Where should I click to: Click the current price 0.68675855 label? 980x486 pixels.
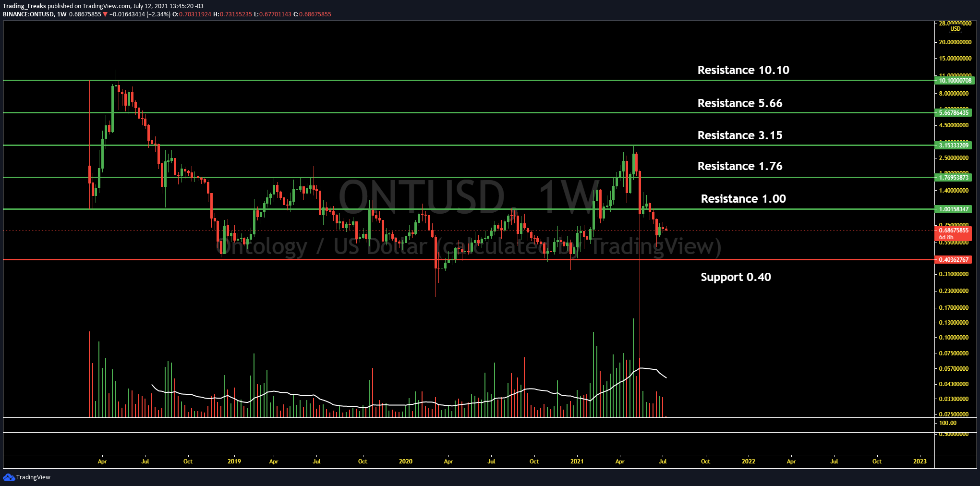[955, 231]
